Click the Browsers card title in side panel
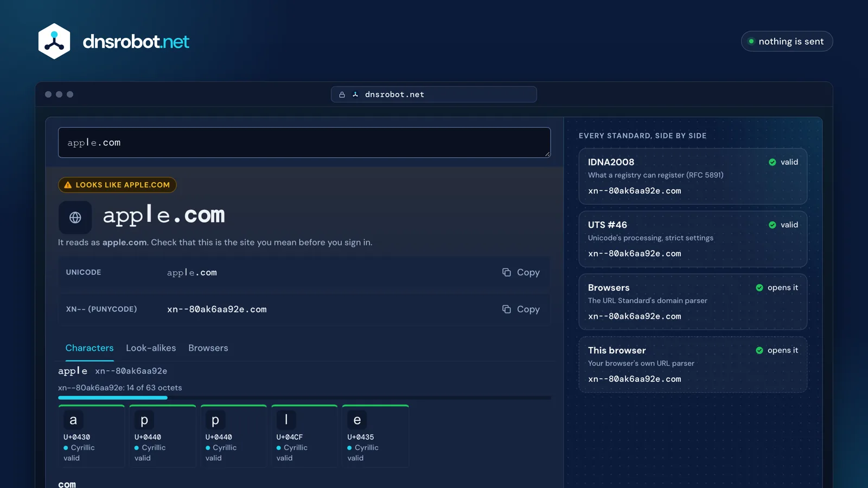 coord(609,288)
